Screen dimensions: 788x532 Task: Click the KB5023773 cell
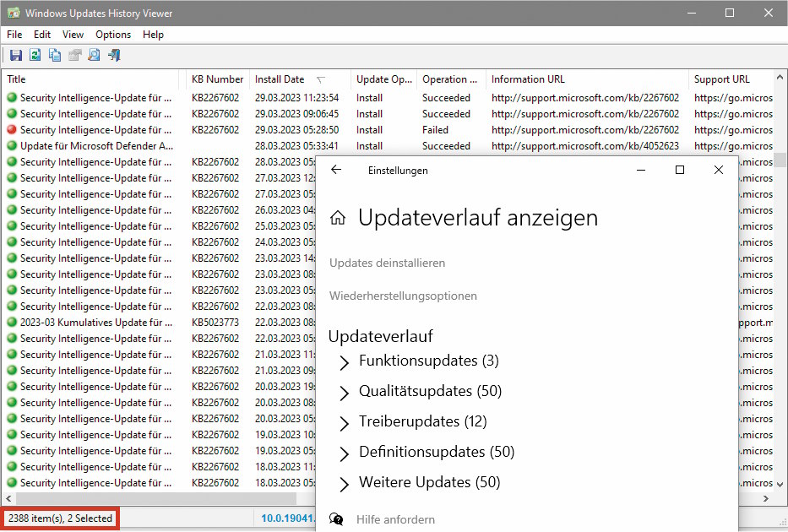coord(215,322)
